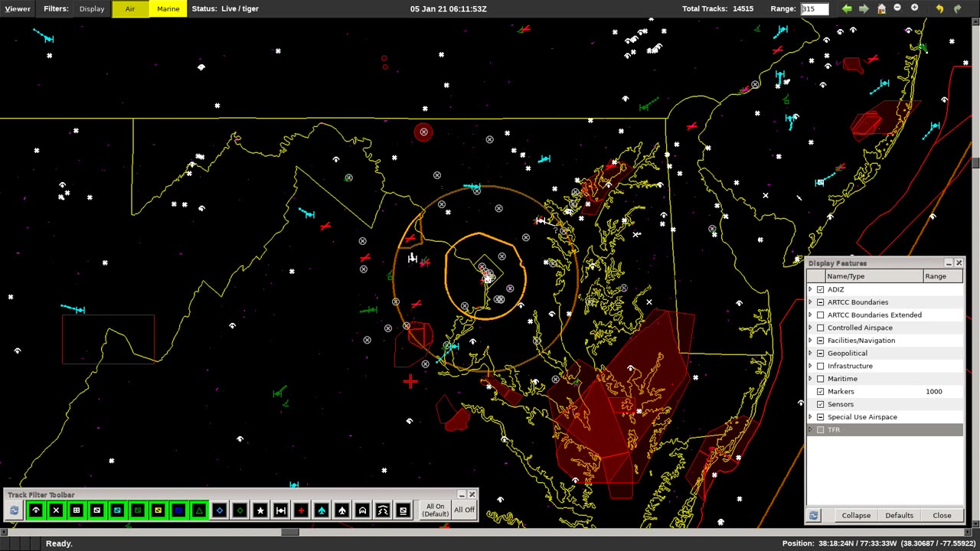The height and width of the screenshot is (551, 980).
Task: Expand the Controlled Airspace node
Action: 811,328
